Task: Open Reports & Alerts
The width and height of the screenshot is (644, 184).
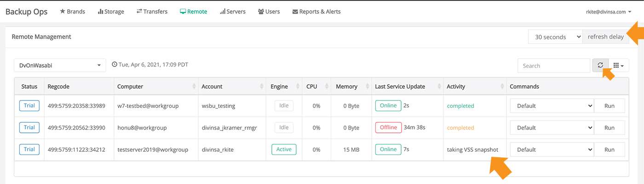Action: coord(316,12)
